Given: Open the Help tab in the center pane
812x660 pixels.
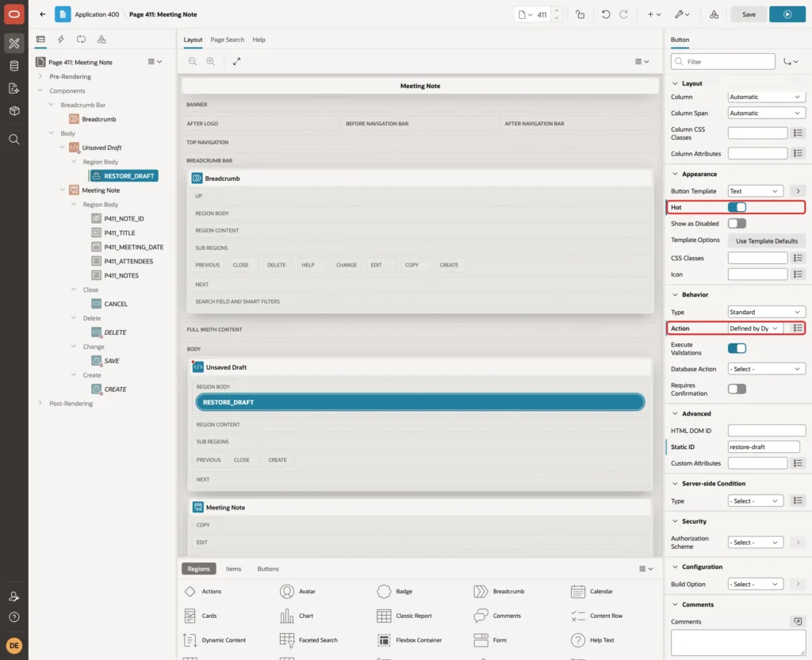Looking at the screenshot, I should (259, 40).
